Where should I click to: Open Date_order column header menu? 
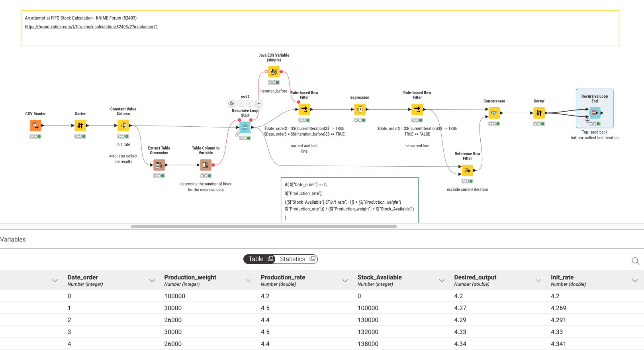pos(152,281)
